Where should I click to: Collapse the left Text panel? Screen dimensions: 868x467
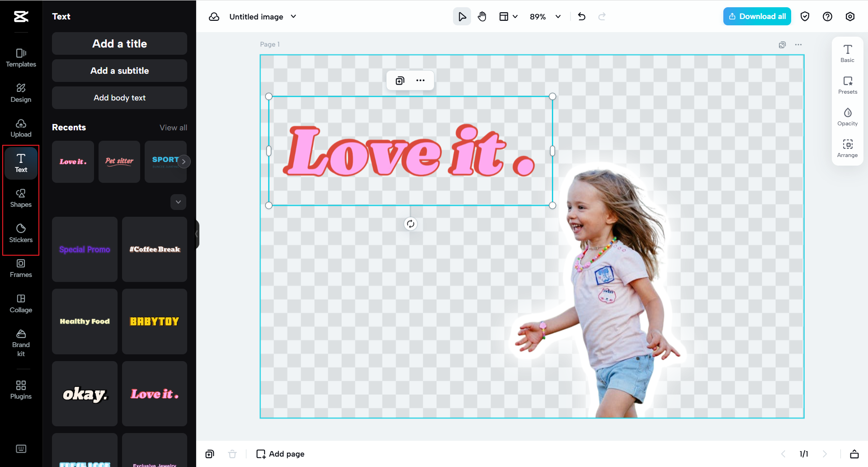(x=197, y=234)
